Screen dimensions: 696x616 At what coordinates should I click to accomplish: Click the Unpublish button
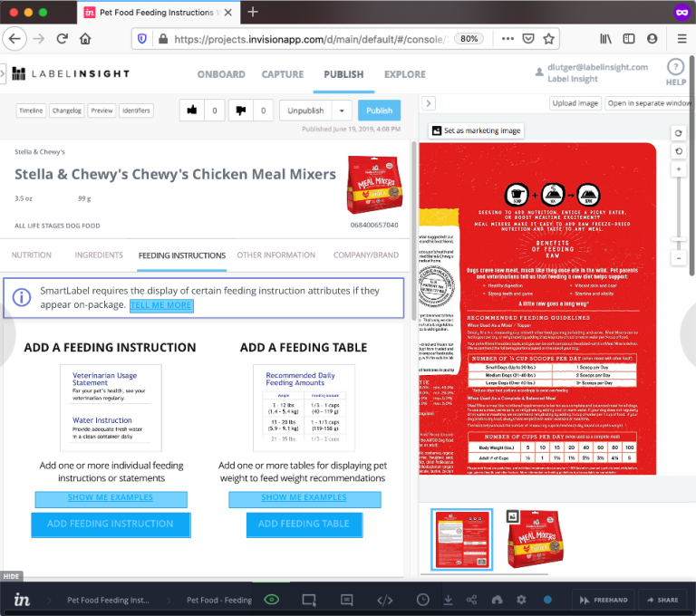[x=305, y=111]
